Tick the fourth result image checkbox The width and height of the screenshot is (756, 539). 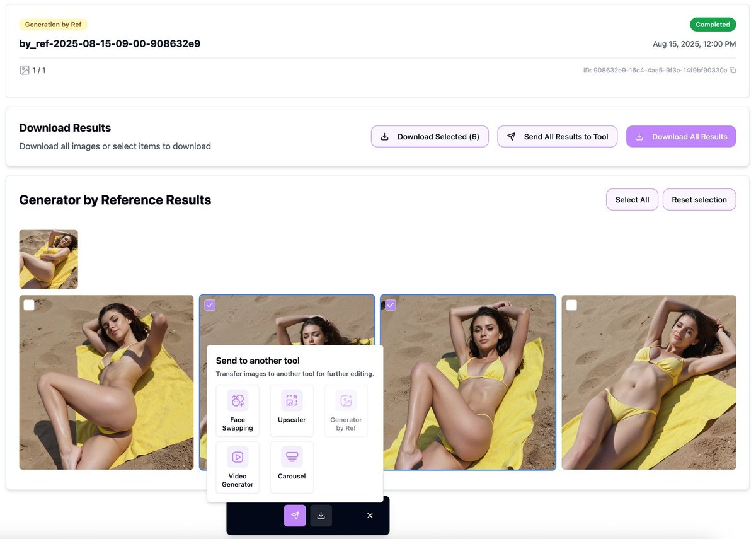click(571, 305)
